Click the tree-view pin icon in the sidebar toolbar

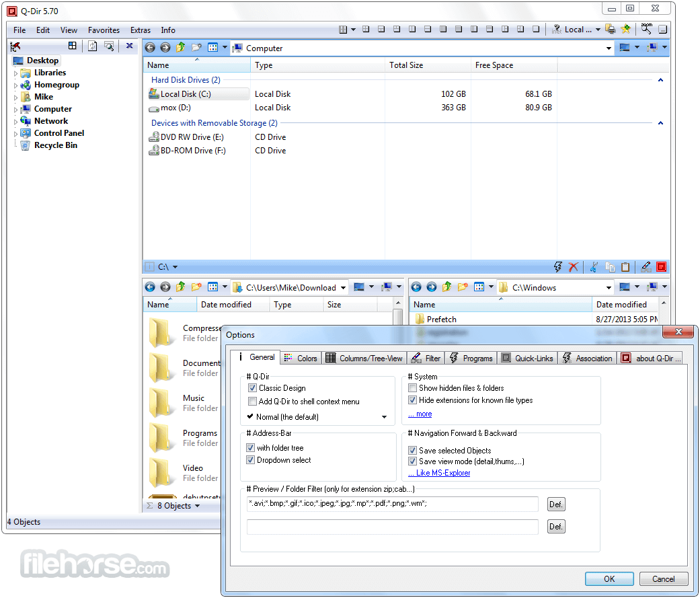tap(15, 46)
